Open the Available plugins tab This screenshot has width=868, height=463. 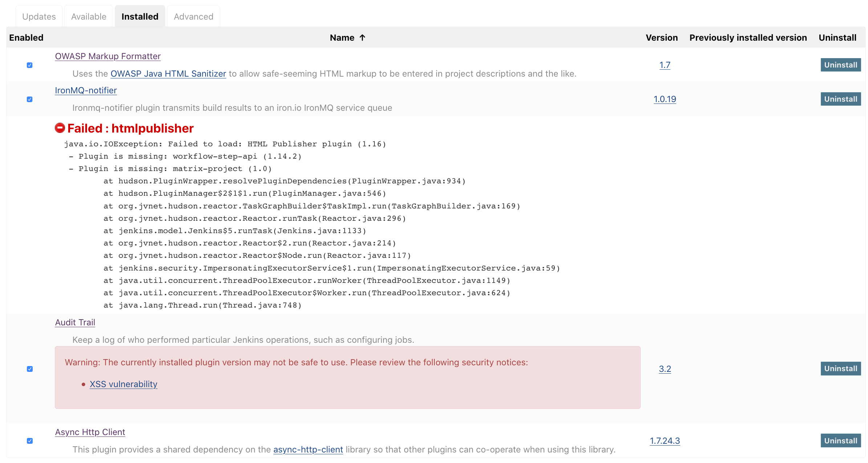[x=89, y=17]
